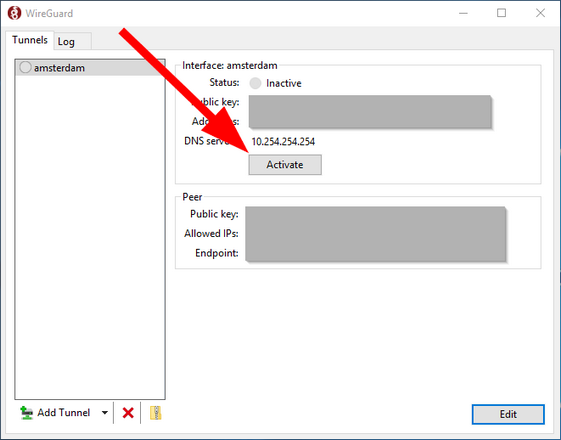Viewport: 561px width, 440px height.
Task: Click the Allowed IPs label
Action: [211, 234]
